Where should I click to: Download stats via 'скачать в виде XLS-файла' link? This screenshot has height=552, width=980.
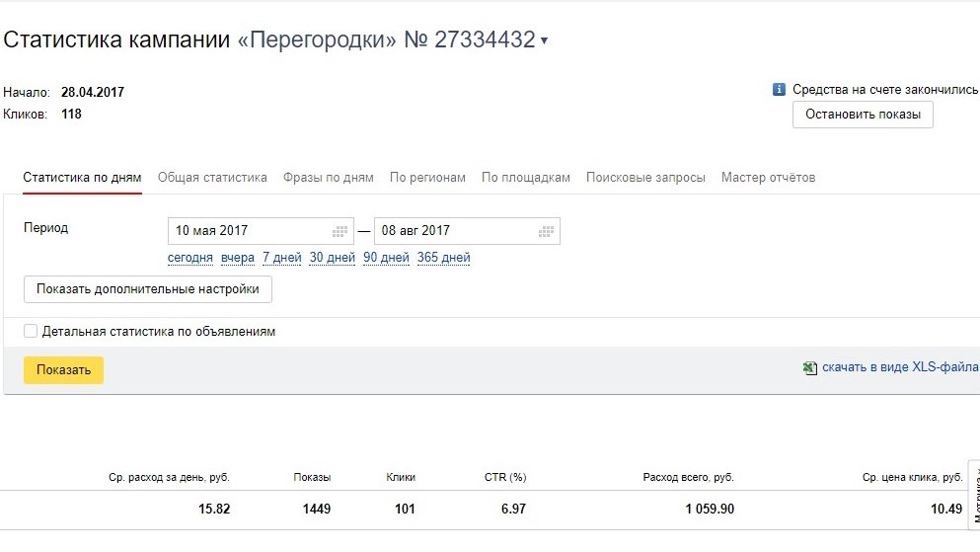pos(899,368)
